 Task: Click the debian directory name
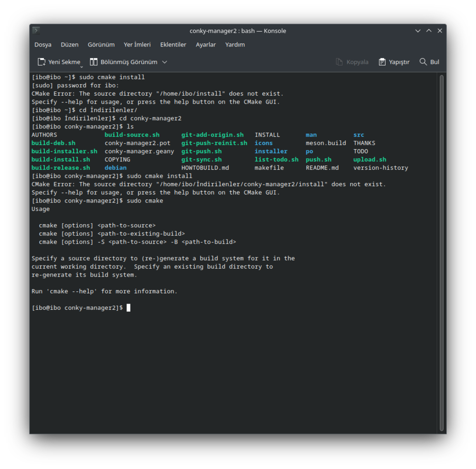[116, 168]
